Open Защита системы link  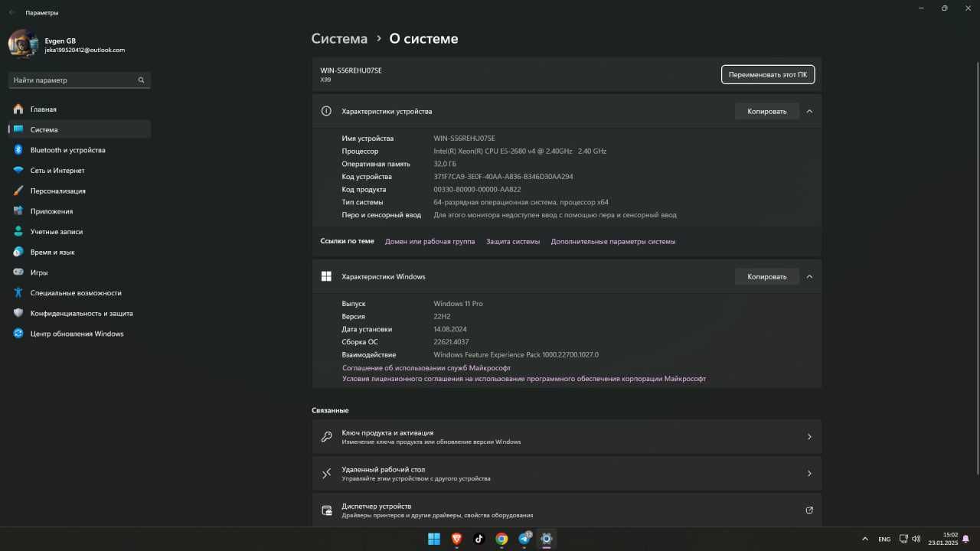point(513,241)
